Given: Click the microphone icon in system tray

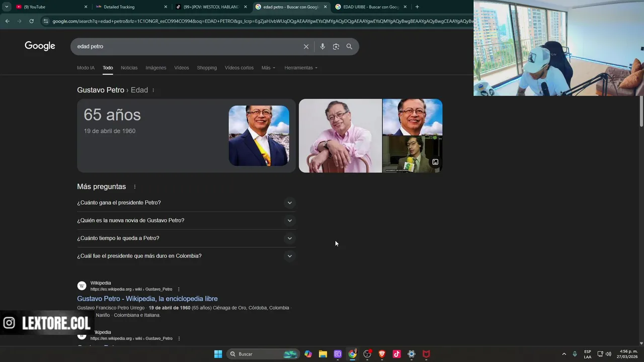Looking at the screenshot, I should point(575,354).
